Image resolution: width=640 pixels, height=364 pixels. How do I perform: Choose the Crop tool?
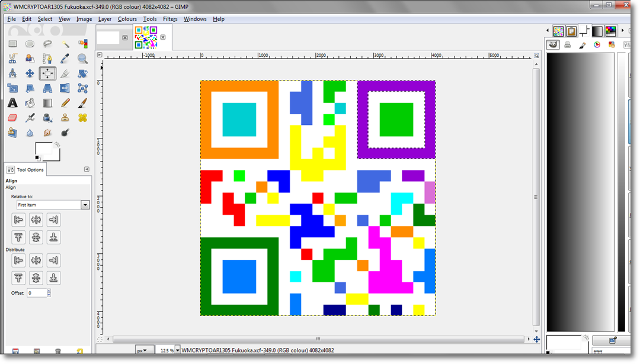65,73
